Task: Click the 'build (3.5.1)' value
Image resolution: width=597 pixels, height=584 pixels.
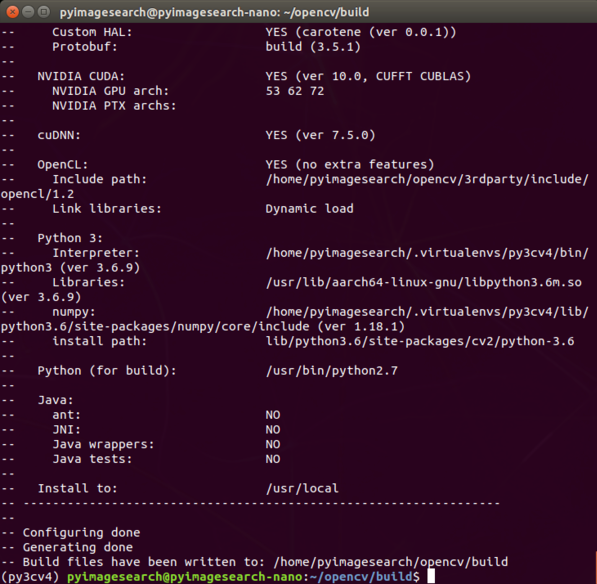Action: [x=313, y=47]
